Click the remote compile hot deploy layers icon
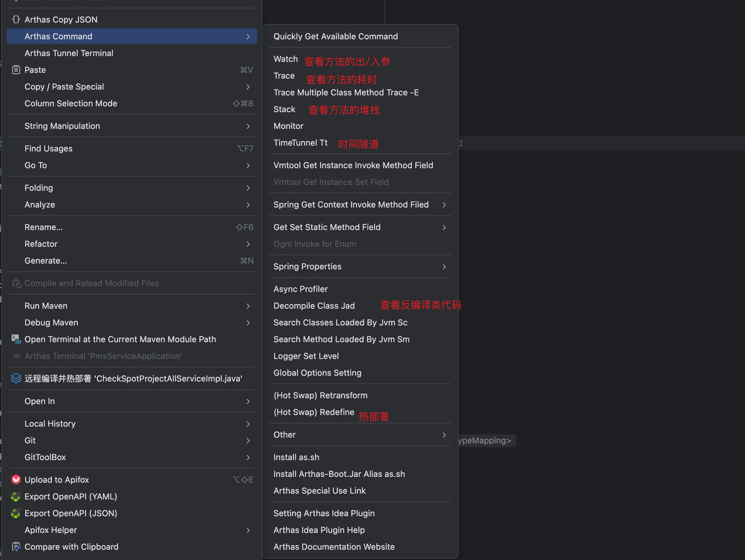 click(16, 378)
